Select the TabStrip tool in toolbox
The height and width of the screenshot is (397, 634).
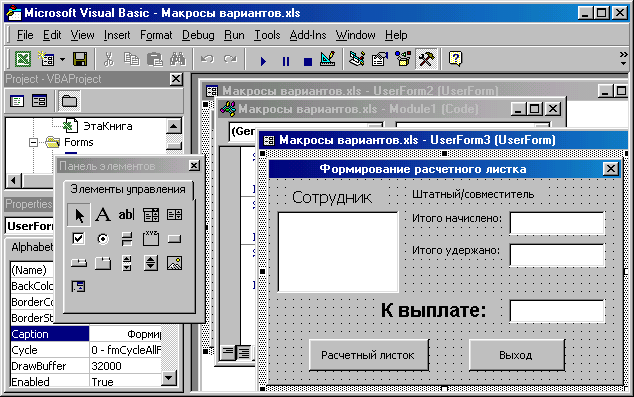click(78, 263)
